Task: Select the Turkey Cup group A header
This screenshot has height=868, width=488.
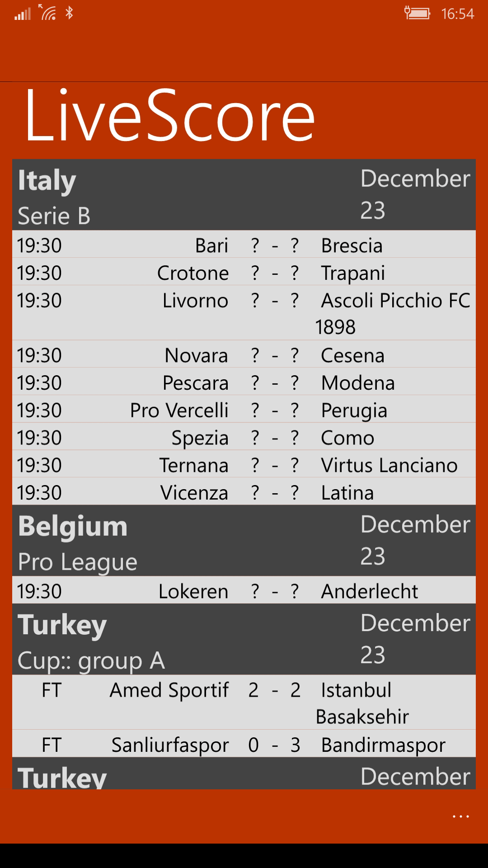Action: [244, 639]
